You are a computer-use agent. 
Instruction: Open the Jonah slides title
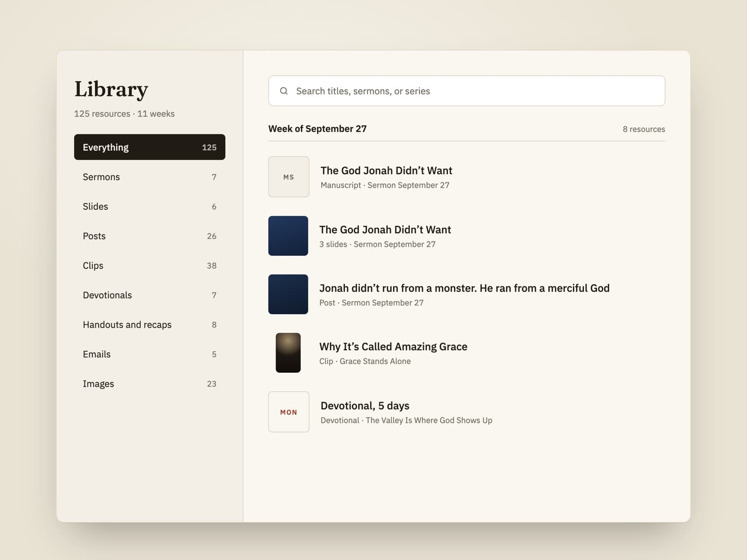click(385, 230)
